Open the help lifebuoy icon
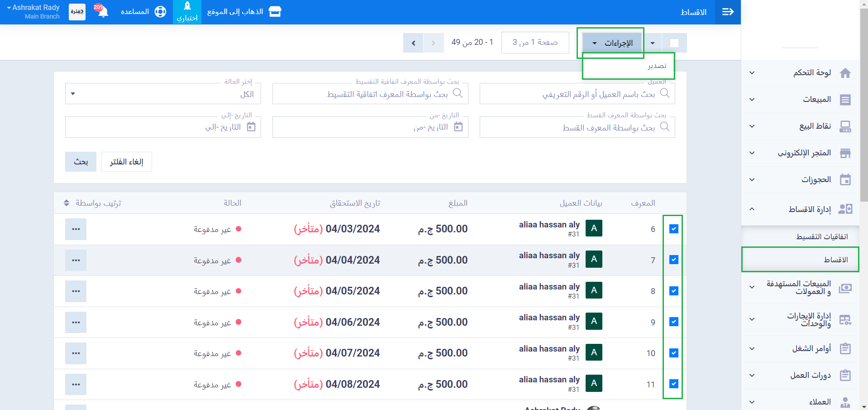This screenshot has width=868, height=410. click(x=160, y=12)
